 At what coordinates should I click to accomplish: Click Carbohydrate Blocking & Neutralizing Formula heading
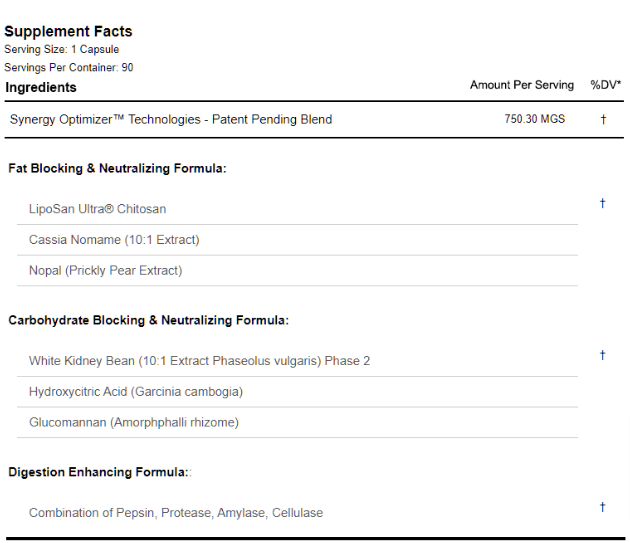pyautogui.click(x=149, y=320)
